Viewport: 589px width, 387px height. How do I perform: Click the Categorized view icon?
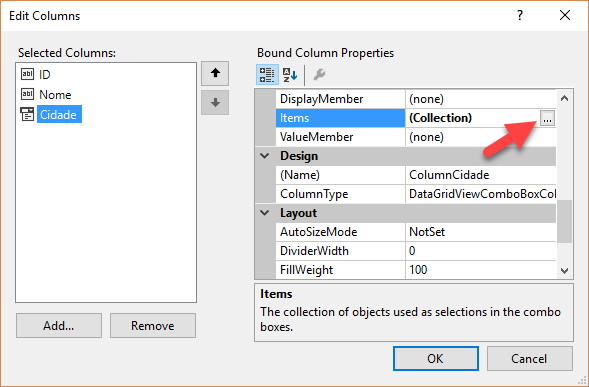click(x=267, y=74)
